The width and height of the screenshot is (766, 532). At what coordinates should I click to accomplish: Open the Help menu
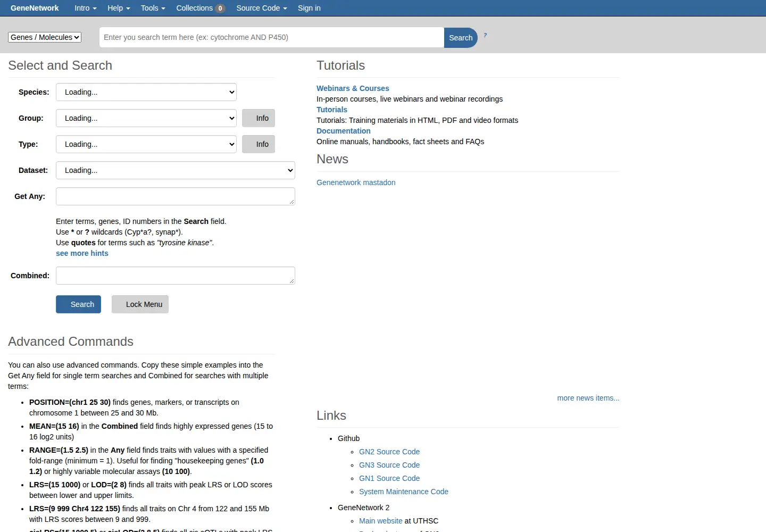coord(119,8)
